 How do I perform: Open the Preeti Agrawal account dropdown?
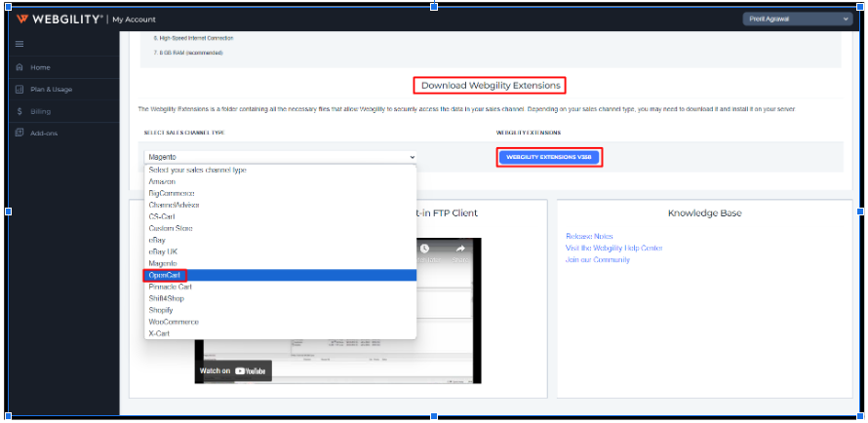click(796, 19)
